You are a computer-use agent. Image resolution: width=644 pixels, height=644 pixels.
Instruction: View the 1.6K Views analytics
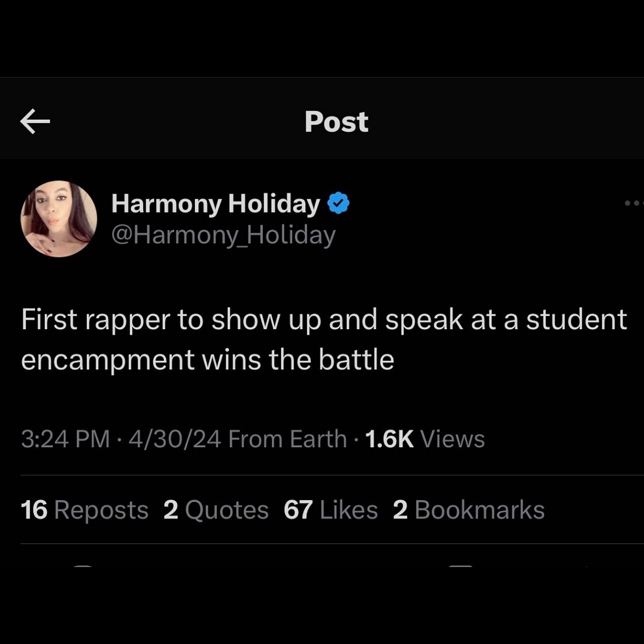point(425,439)
